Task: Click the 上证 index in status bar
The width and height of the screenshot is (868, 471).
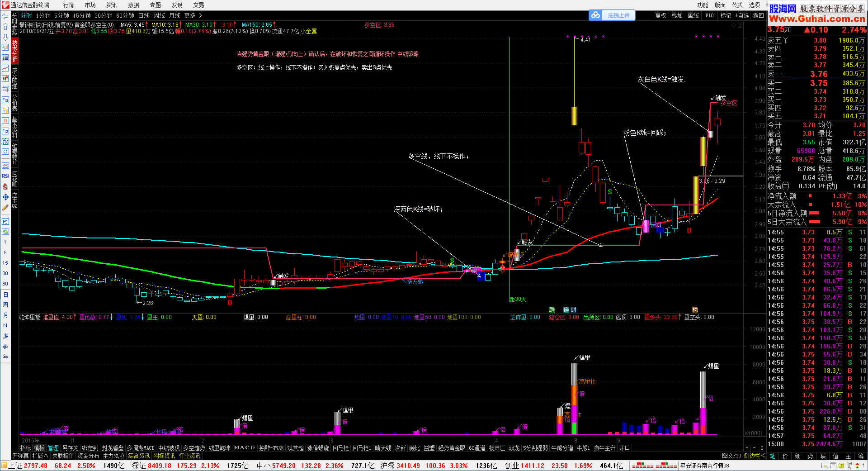Action: pyautogui.click(x=16, y=466)
